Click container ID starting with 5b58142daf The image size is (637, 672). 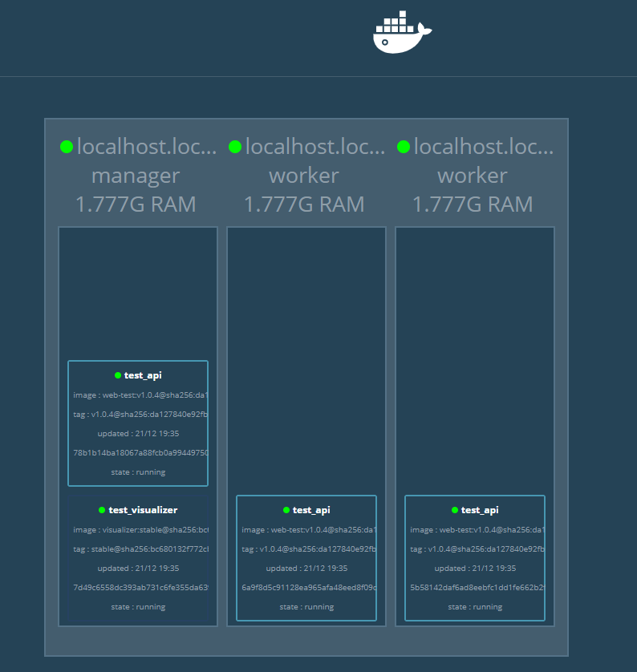point(477,587)
